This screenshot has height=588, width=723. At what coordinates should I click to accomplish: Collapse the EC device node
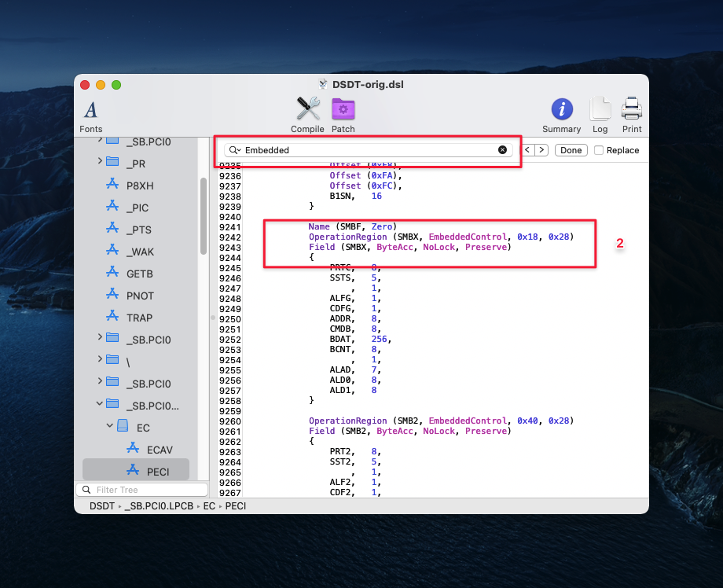click(x=111, y=427)
